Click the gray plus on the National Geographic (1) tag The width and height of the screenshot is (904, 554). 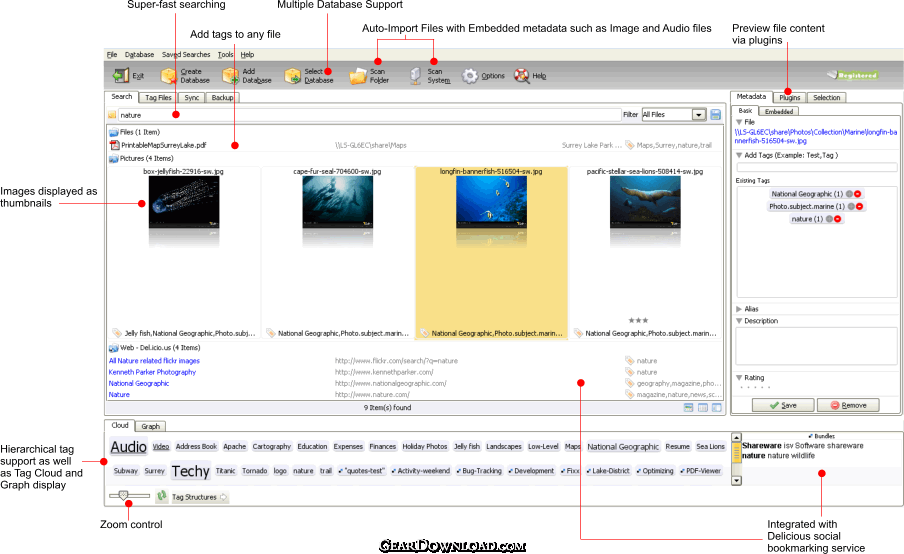[x=849, y=194]
